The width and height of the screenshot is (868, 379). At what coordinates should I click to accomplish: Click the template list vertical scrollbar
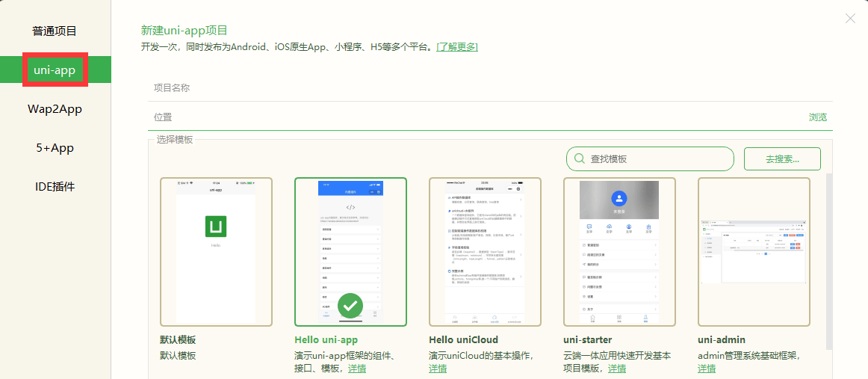click(x=828, y=260)
